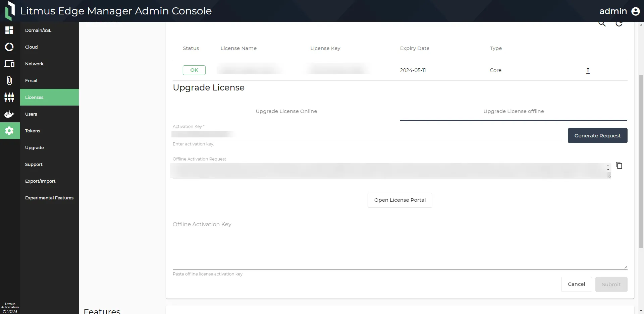Click the admin username in header
The height and width of the screenshot is (314, 644).
pos(613,11)
